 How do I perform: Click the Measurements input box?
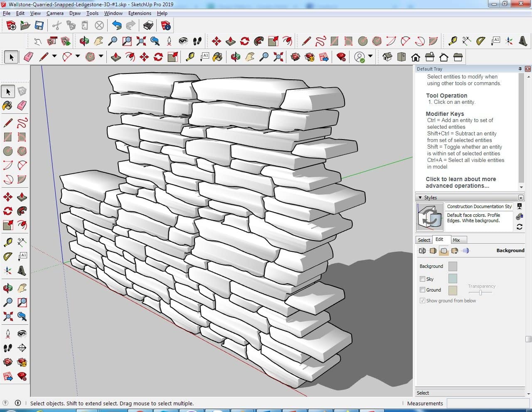pos(485,403)
